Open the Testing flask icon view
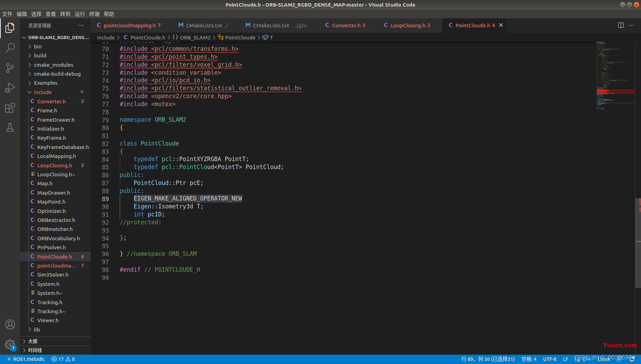Screen dimensions: 641x364 [x=10, y=128]
